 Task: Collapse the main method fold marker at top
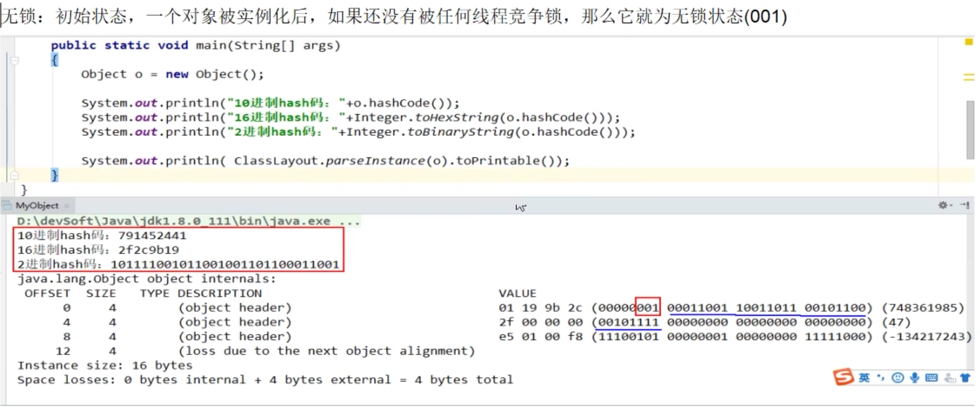tap(14, 60)
